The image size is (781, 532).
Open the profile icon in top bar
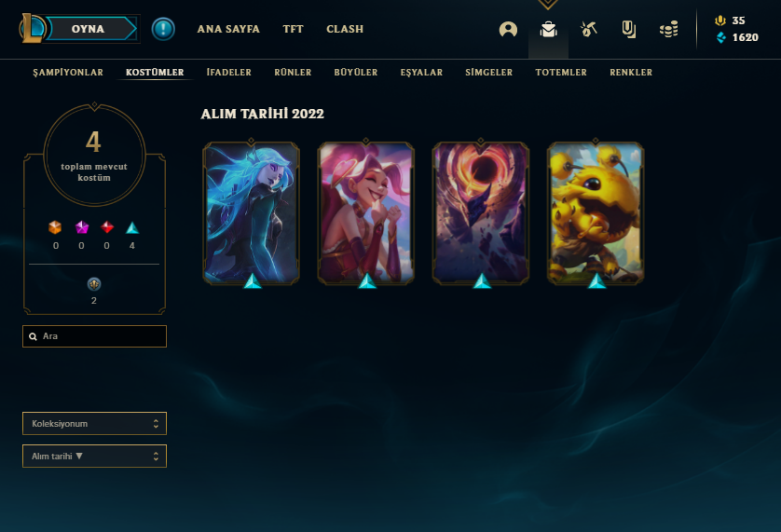pos(508,30)
